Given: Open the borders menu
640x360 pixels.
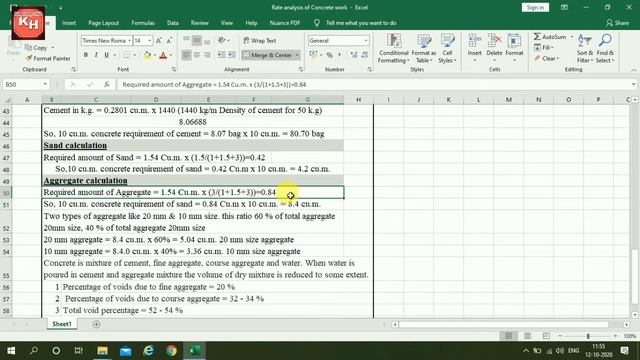Looking at the screenshot, I should pyautogui.click(x=135, y=55).
